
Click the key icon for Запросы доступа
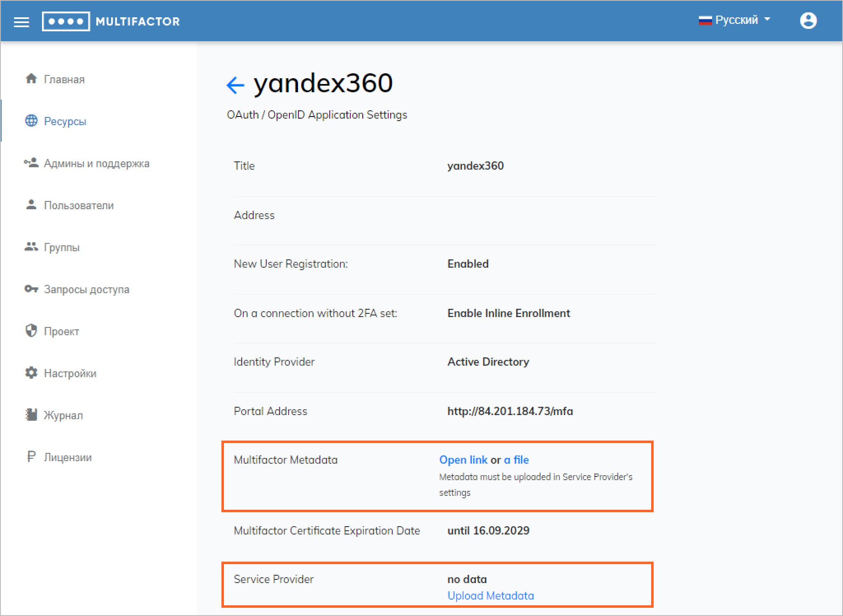pyautogui.click(x=31, y=289)
